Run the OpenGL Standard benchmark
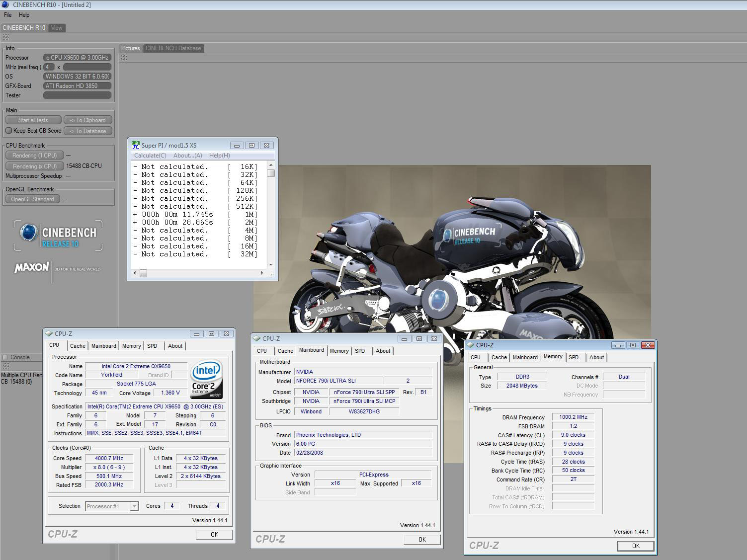 [x=33, y=199]
